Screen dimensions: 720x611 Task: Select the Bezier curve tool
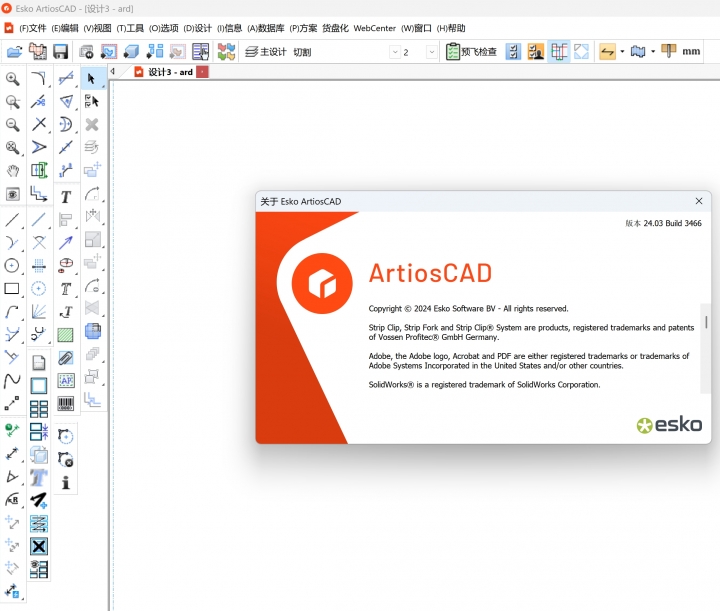click(12, 381)
